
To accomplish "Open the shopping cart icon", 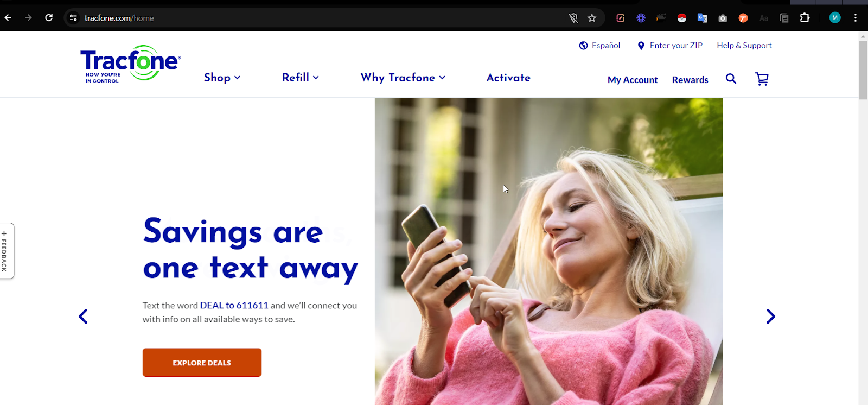I will pos(762,79).
